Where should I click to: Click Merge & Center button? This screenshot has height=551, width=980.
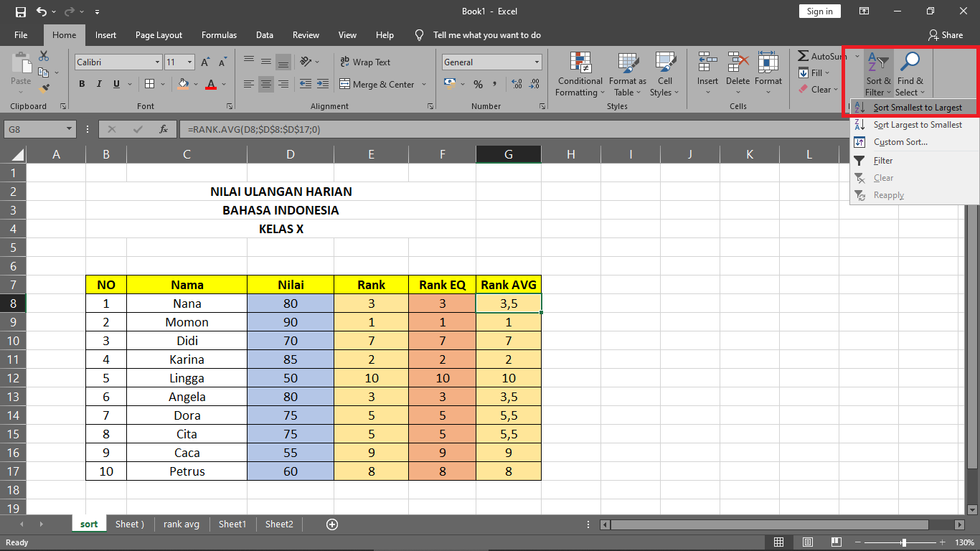(x=377, y=84)
